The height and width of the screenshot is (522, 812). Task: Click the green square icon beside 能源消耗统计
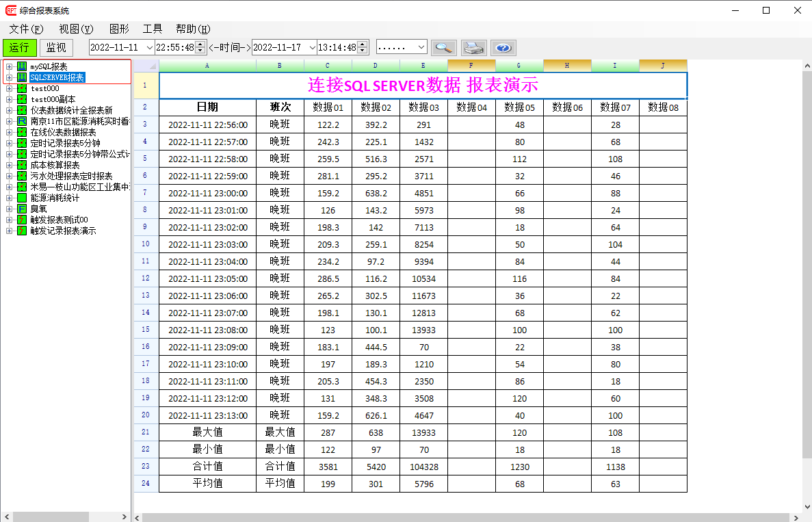[22, 198]
